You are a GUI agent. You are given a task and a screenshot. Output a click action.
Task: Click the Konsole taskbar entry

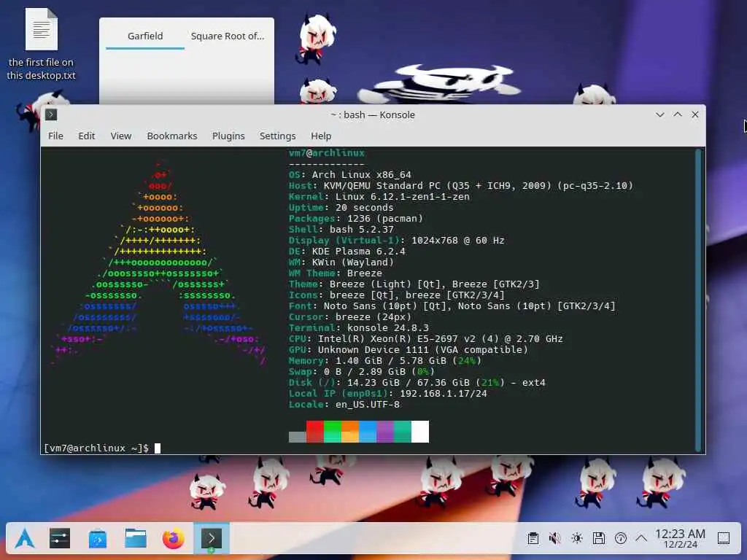211,539
